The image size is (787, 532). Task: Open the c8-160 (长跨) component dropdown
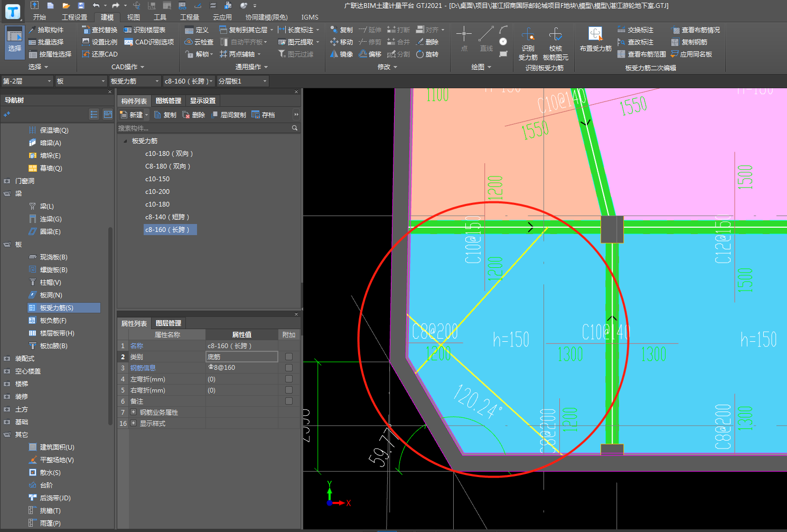coord(189,81)
